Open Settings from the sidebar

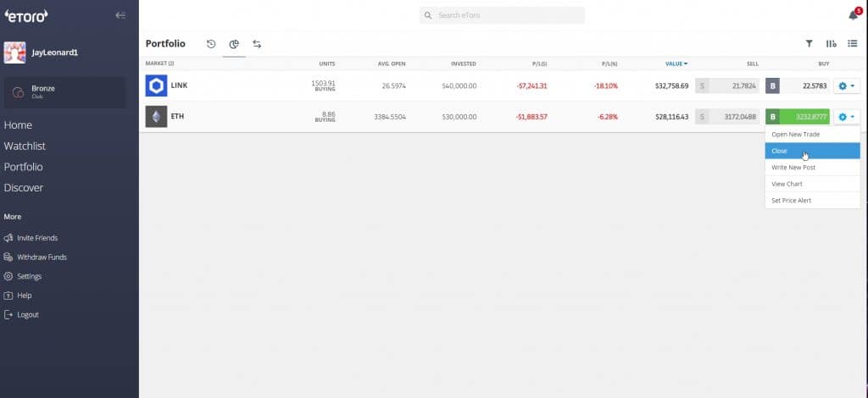pos(30,276)
